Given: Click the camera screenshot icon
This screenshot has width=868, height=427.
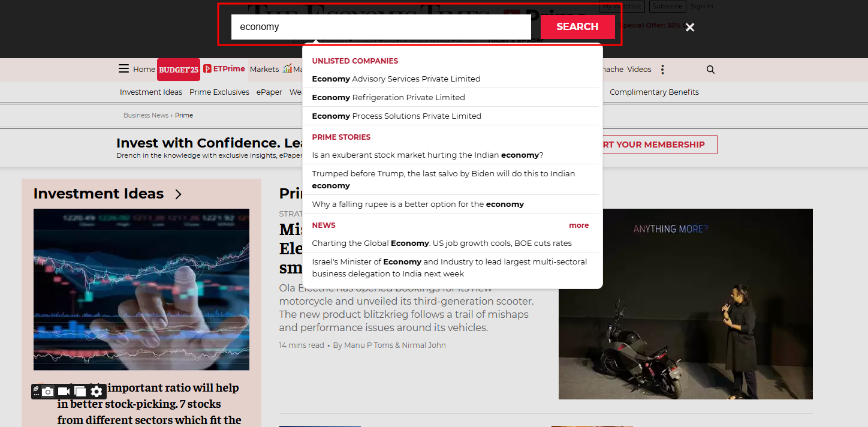Looking at the screenshot, I should coord(48,392).
